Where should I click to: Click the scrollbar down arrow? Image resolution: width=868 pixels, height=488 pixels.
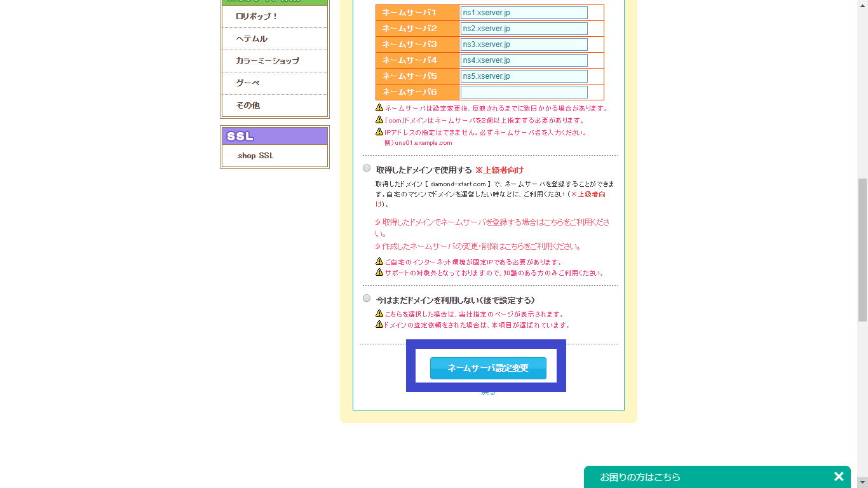[x=862, y=482]
